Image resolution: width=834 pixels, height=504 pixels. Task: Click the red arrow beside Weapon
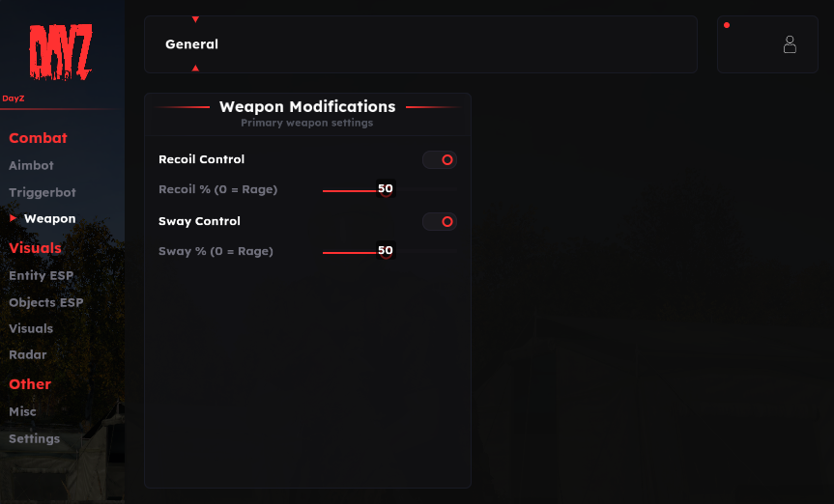[14, 218]
